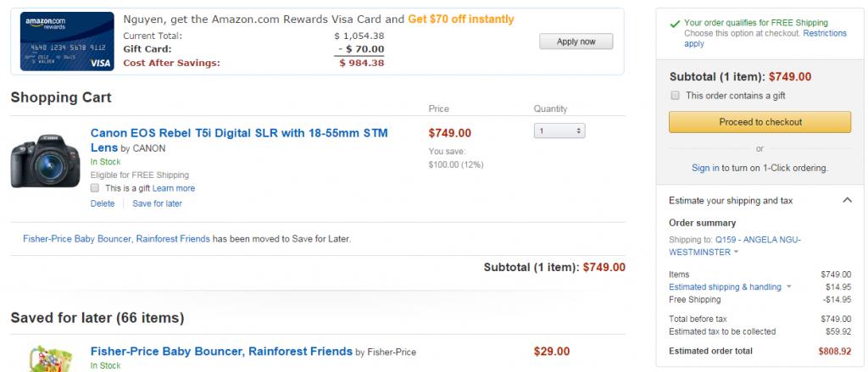
Task: Collapse the "Estimate your shipping and tax" section
Action: tap(847, 200)
